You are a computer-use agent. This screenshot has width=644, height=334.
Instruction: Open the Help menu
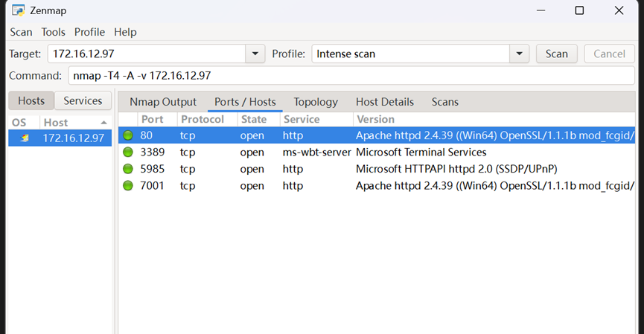125,32
